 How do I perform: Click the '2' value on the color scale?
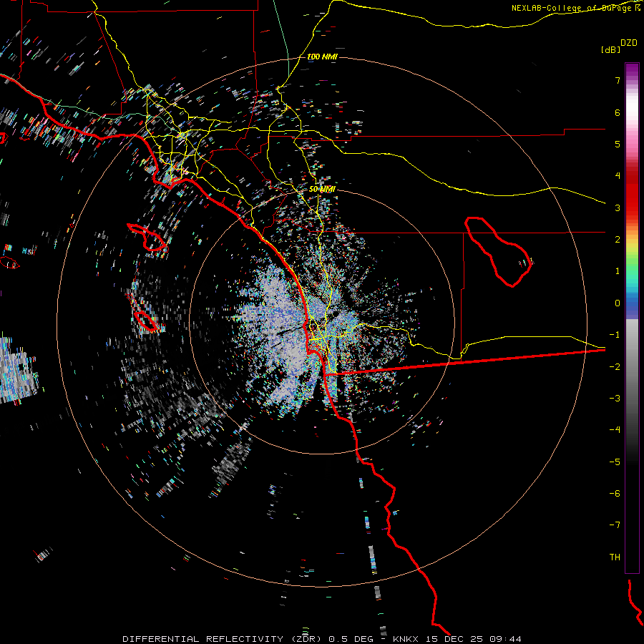coord(618,240)
